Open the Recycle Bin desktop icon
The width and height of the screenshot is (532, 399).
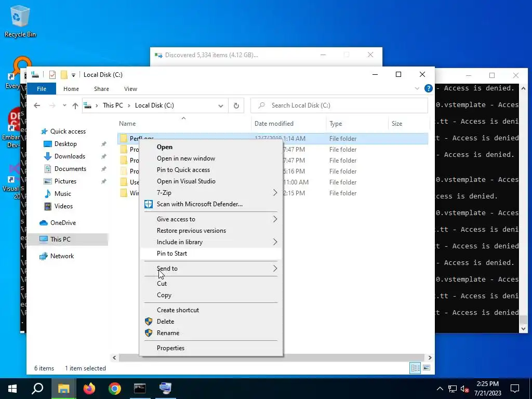pyautogui.click(x=20, y=21)
